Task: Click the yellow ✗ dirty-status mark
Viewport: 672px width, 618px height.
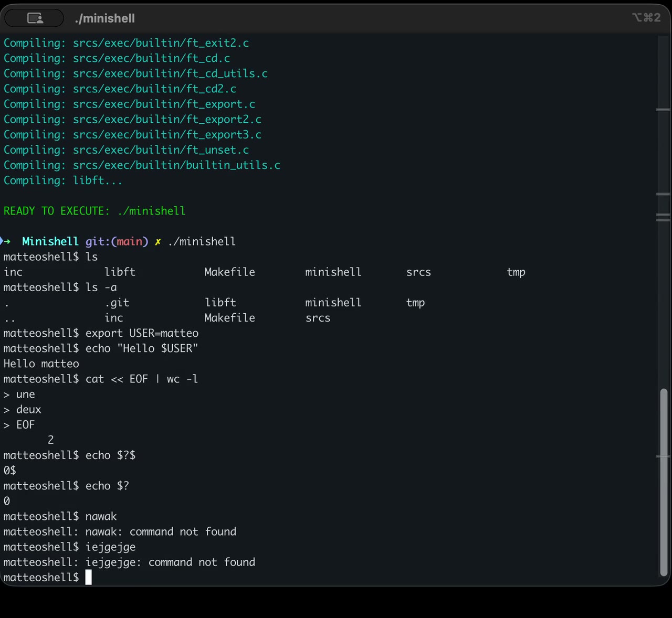Action: [x=157, y=242]
